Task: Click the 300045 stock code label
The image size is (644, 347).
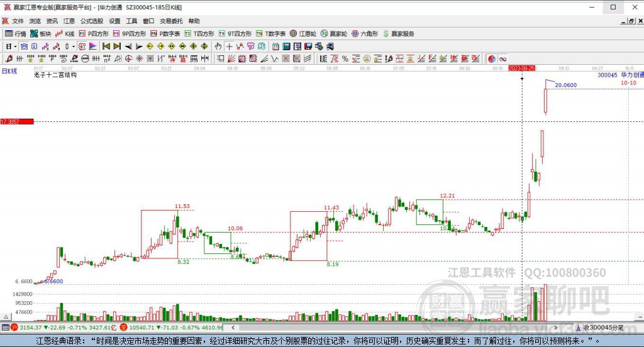Action: pyautogui.click(x=608, y=75)
